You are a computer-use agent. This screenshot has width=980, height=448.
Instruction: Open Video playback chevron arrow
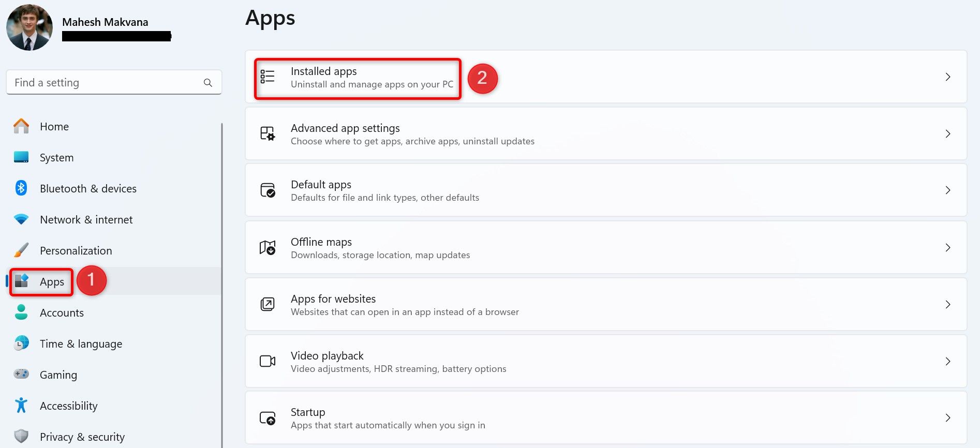tap(947, 361)
